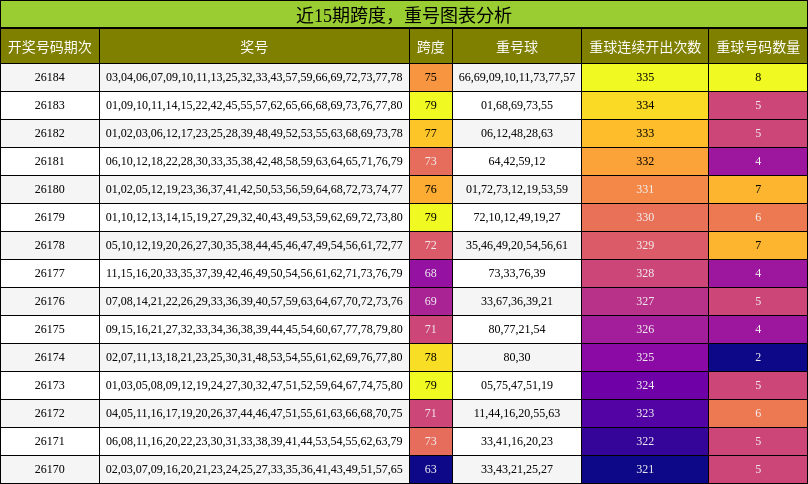808x484 pixels.
Task: Click repeat balls 72,10,12,49,19,27
Action: [x=517, y=217]
